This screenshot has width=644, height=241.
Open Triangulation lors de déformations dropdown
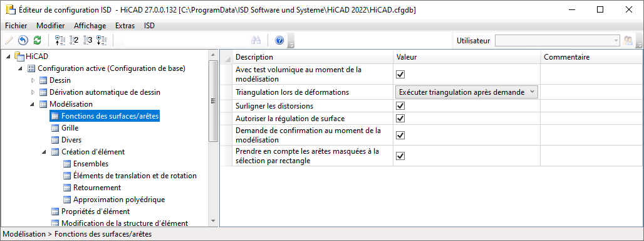click(466, 92)
